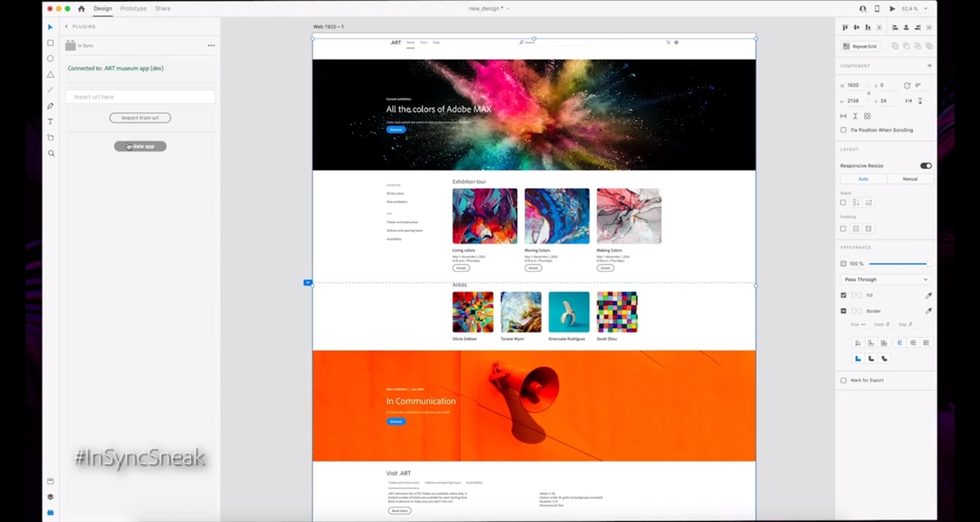The height and width of the screenshot is (522, 980).
Task: Click the Y position field showing 24
Action: (x=888, y=100)
